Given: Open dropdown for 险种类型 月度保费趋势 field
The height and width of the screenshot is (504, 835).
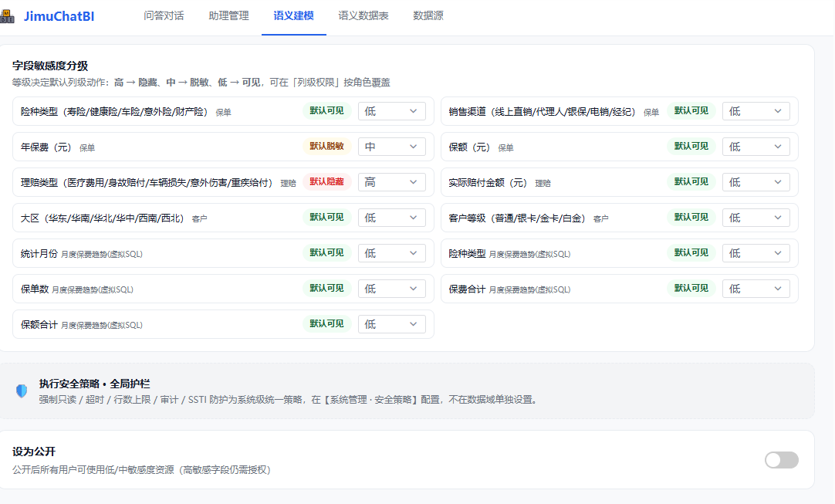Looking at the screenshot, I should (756, 253).
